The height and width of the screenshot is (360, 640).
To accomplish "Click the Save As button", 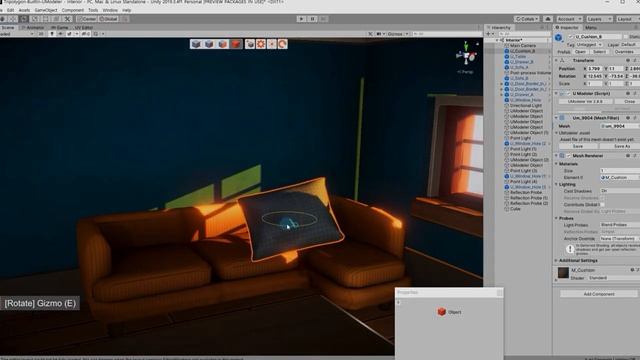I will click(x=621, y=146).
